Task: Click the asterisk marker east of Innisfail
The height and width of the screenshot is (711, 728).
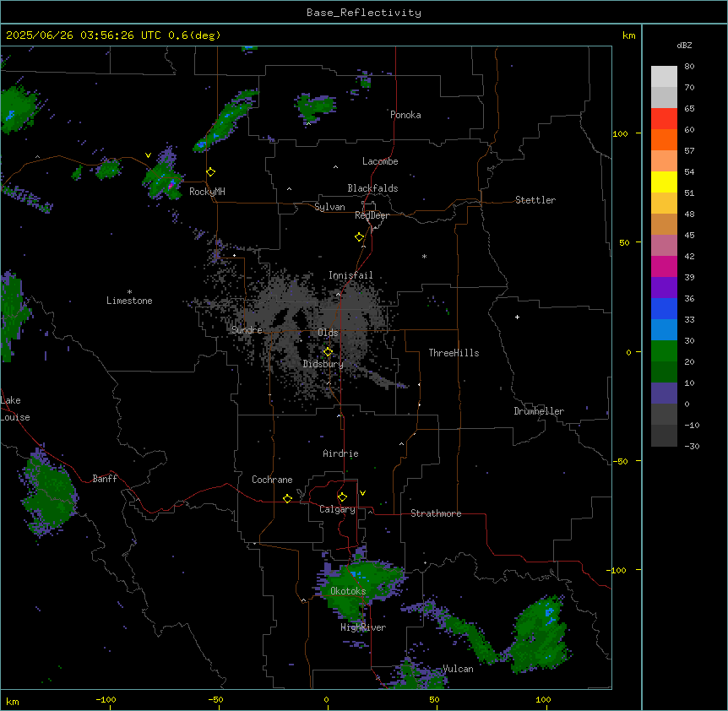Action: [424, 256]
